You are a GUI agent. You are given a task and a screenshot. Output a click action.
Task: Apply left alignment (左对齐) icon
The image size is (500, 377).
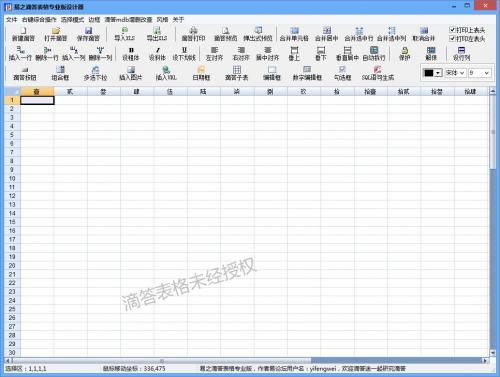[214, 50]
